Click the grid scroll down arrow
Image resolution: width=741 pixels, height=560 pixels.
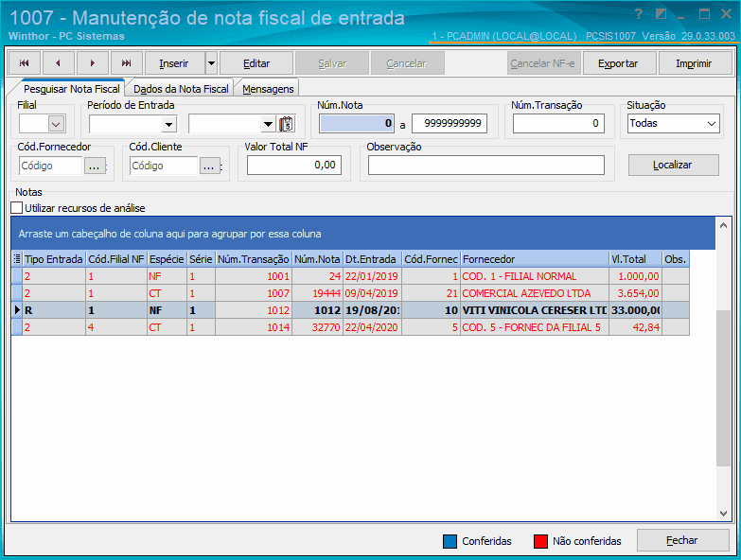[x=723, y=514]
